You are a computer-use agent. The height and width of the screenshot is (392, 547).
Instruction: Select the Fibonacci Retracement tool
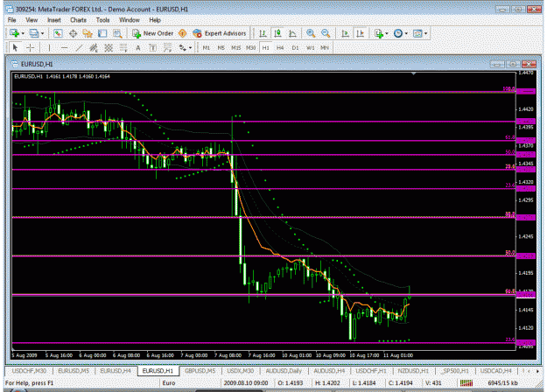pos(123,48)
